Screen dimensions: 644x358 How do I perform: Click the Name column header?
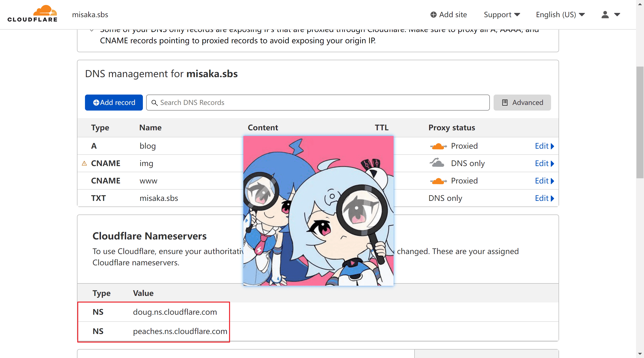point(150,128)
